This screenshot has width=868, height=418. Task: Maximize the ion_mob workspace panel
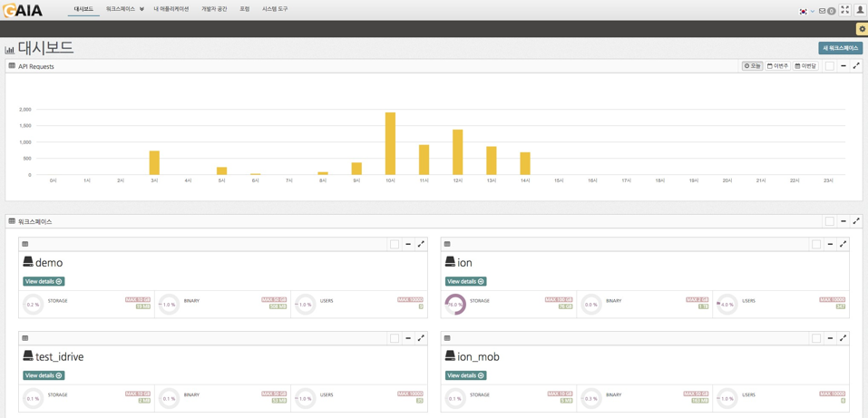843,338
